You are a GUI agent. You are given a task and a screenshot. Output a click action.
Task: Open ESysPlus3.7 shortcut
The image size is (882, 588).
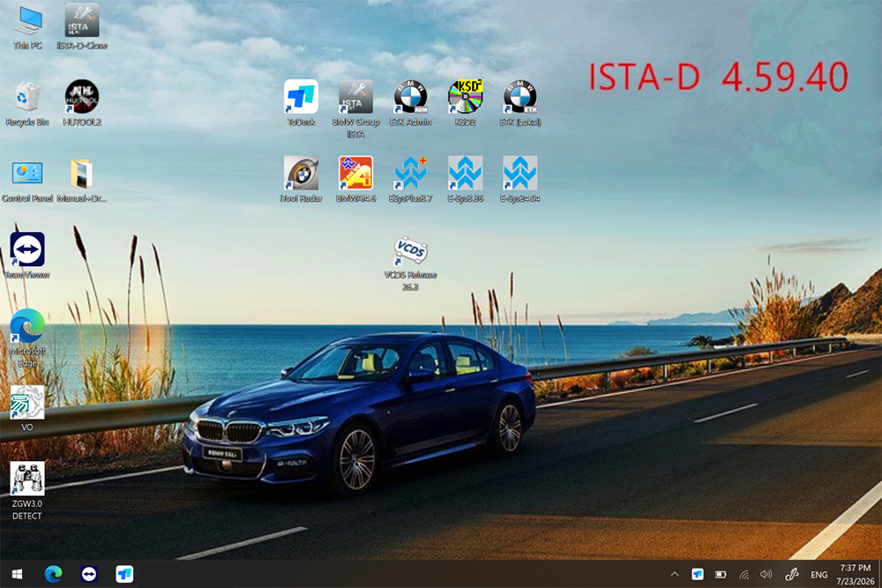(410, 180)
